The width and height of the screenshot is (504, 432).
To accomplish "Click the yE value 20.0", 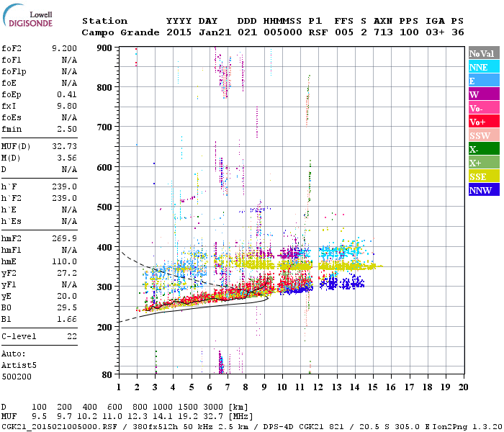I will [67, 297].
